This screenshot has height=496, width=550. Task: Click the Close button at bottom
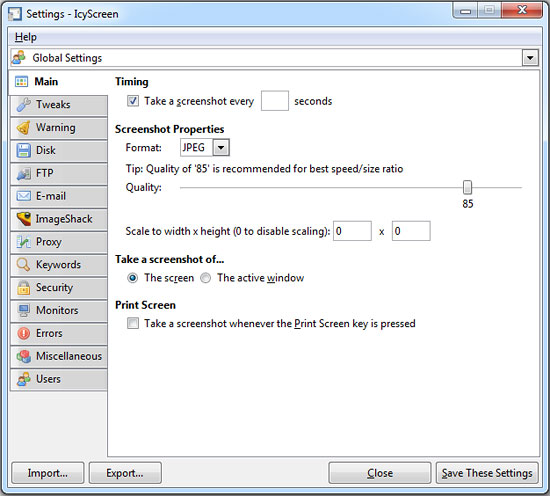pos(380,473)
